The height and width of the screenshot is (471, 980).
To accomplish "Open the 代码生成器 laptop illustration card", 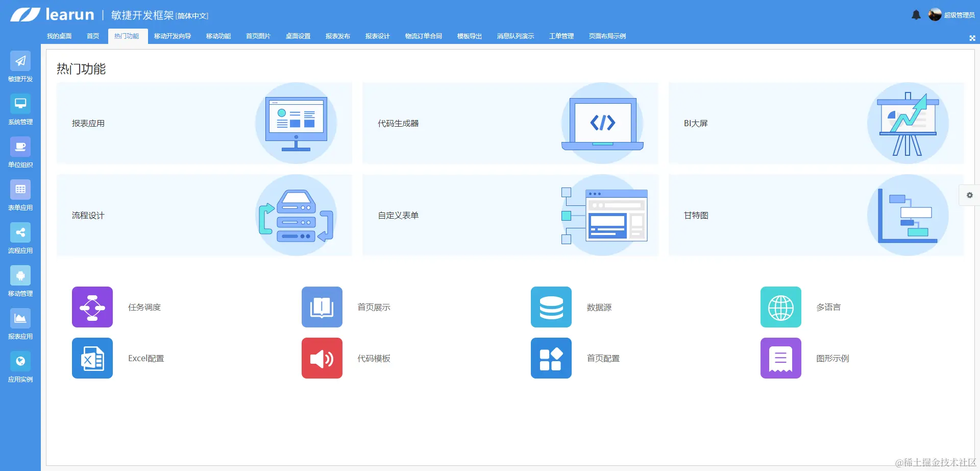I will 510,123.
